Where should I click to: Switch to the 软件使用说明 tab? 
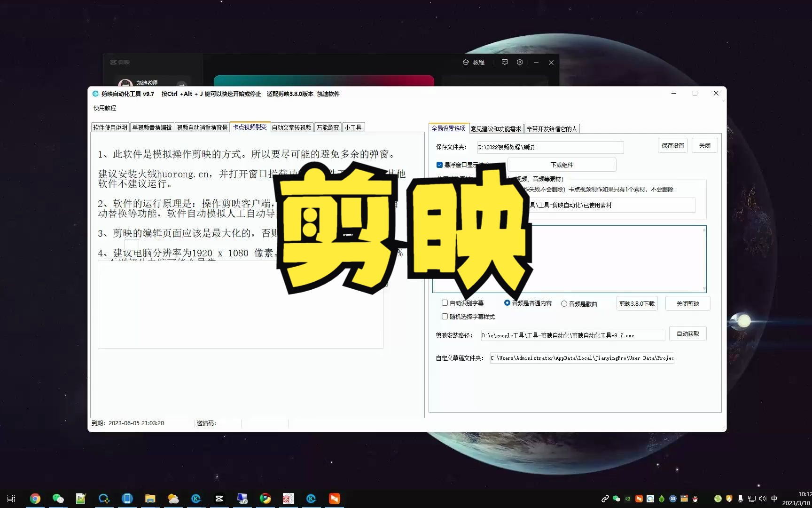click(110, 127)
